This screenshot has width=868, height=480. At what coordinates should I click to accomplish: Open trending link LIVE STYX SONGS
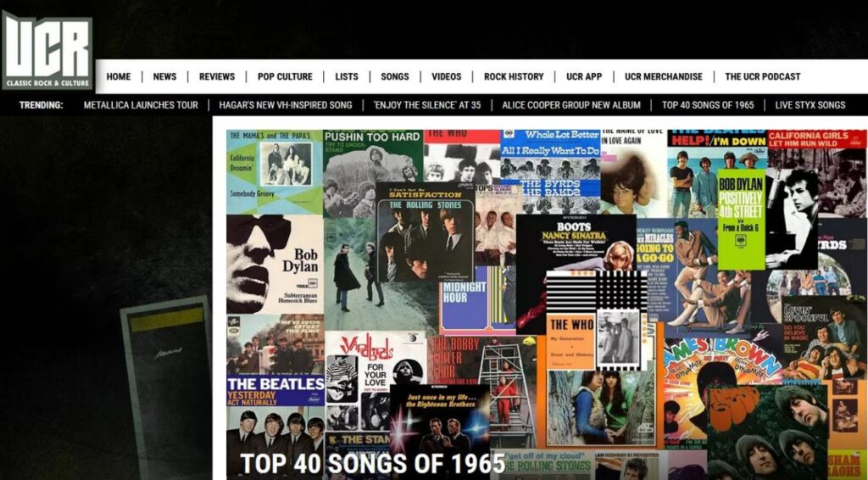coord(810,105)
